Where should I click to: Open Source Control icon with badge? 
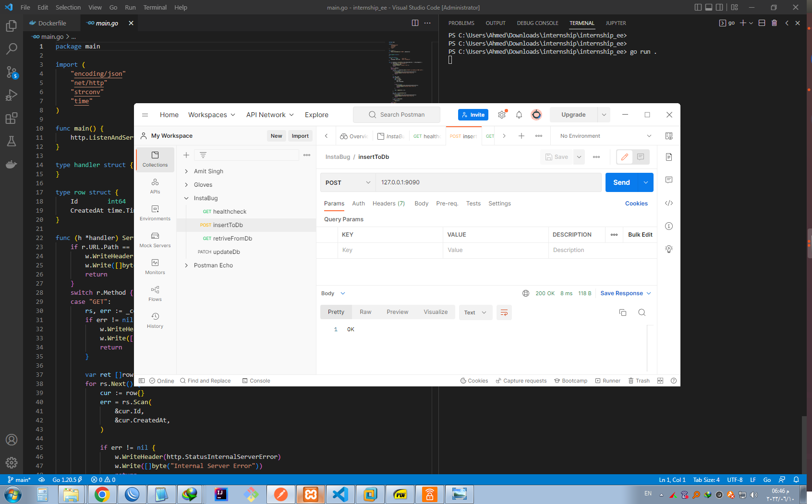click(x=12, y=72)
